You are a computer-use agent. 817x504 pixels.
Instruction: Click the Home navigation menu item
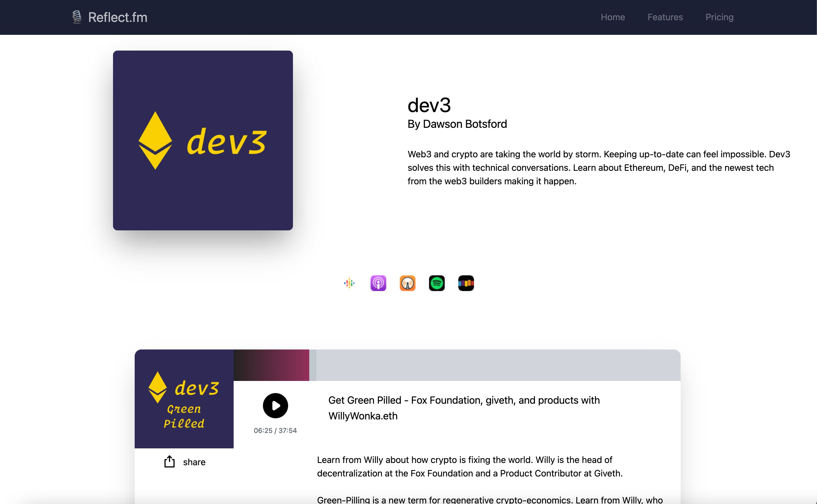(x=613, y=17)
